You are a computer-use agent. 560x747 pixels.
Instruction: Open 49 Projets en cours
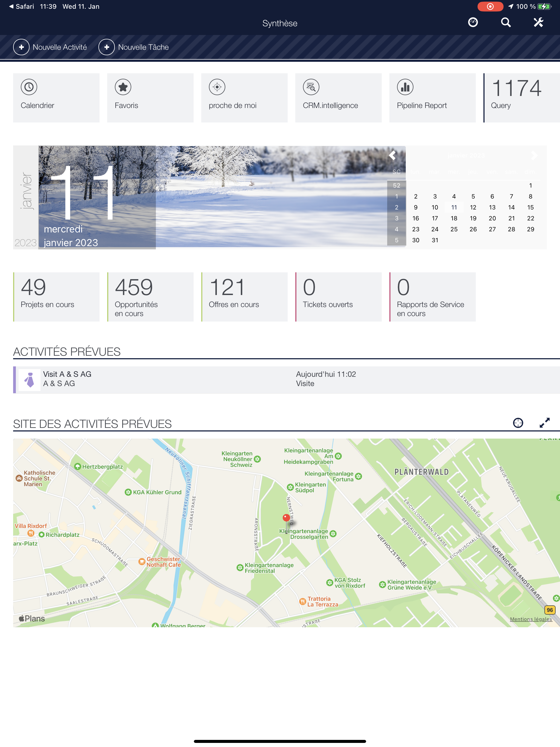pyautogui.click(x=56, y=297)
